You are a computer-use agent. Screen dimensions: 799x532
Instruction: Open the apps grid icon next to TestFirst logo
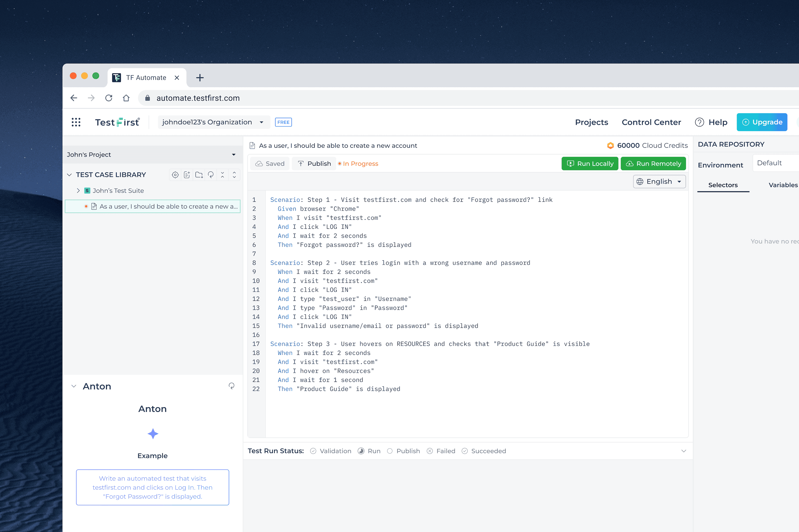76,122
